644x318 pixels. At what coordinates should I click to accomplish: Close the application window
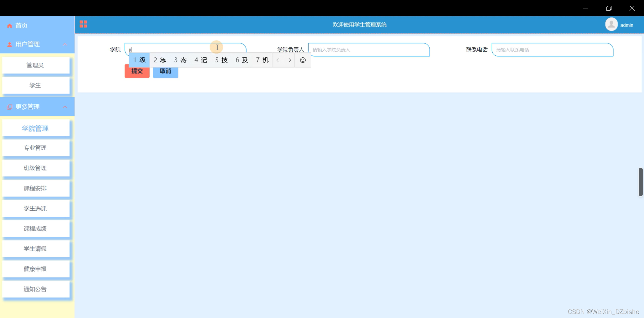point(632,8)
